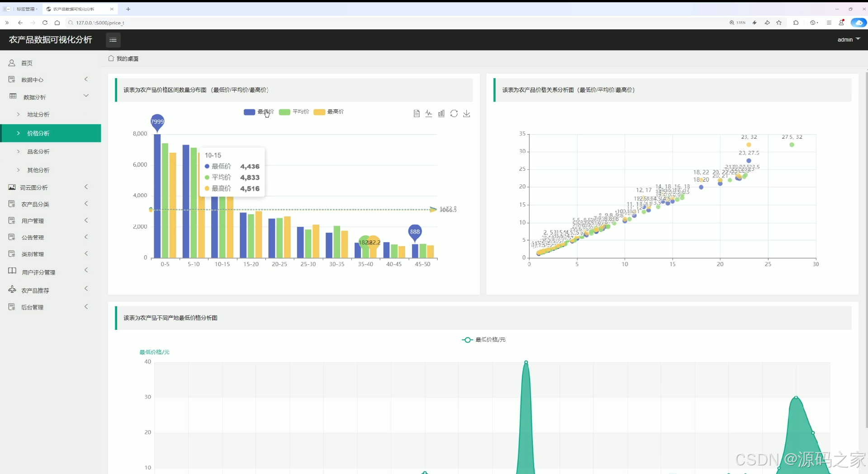868x474 pixels.
Task: Toggle 平均价 series in chart legend
Action: coord(294,112)
